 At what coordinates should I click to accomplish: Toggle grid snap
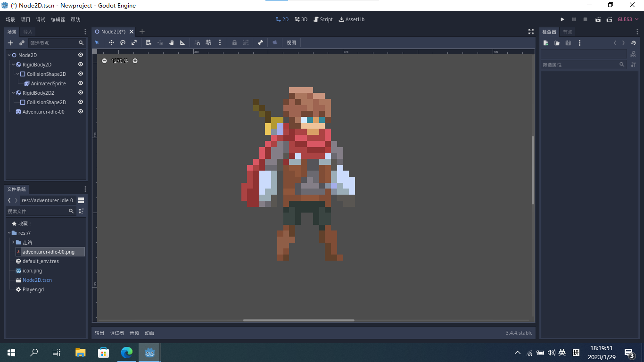tap(208, 42)
